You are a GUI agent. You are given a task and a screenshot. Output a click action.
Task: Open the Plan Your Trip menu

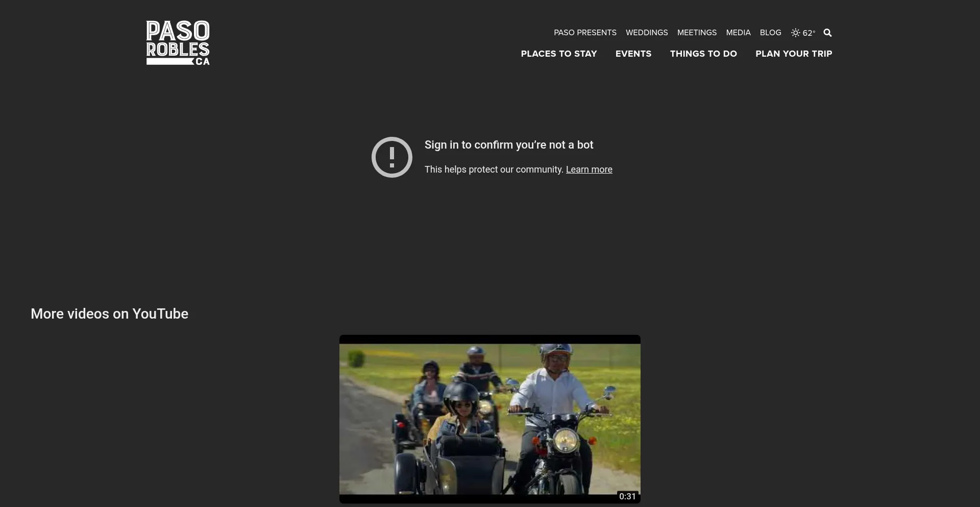(793, 54)
